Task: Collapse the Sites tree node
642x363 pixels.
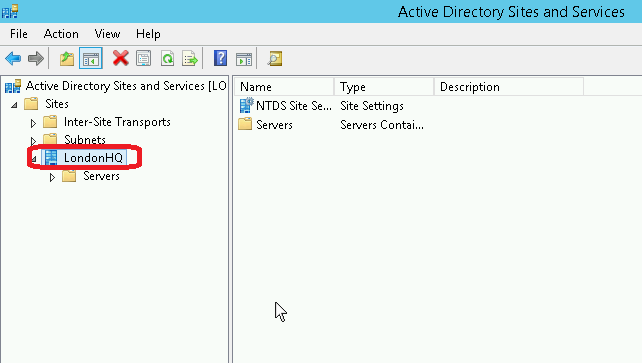Action: [14, 105]
